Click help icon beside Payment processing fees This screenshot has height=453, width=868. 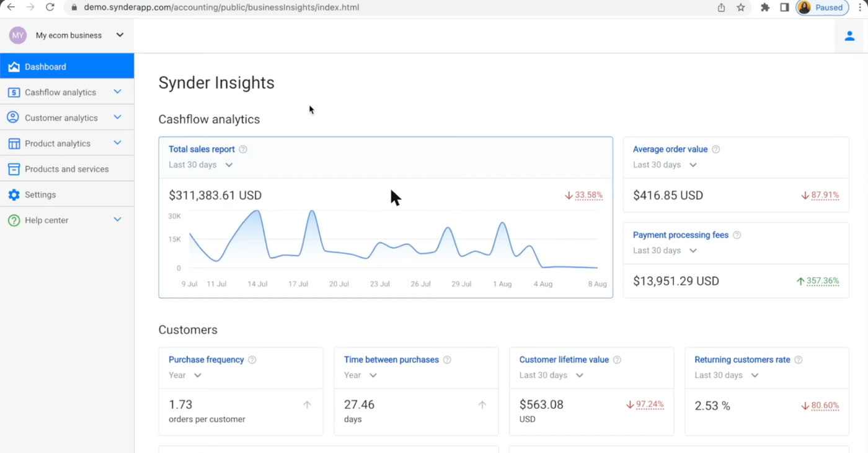point(737,235)
